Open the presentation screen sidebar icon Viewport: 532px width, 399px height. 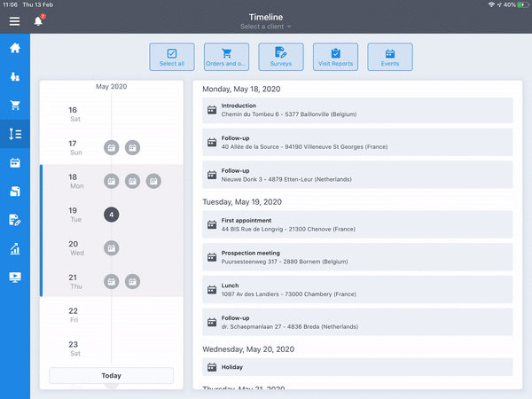(x=15, y=278)
